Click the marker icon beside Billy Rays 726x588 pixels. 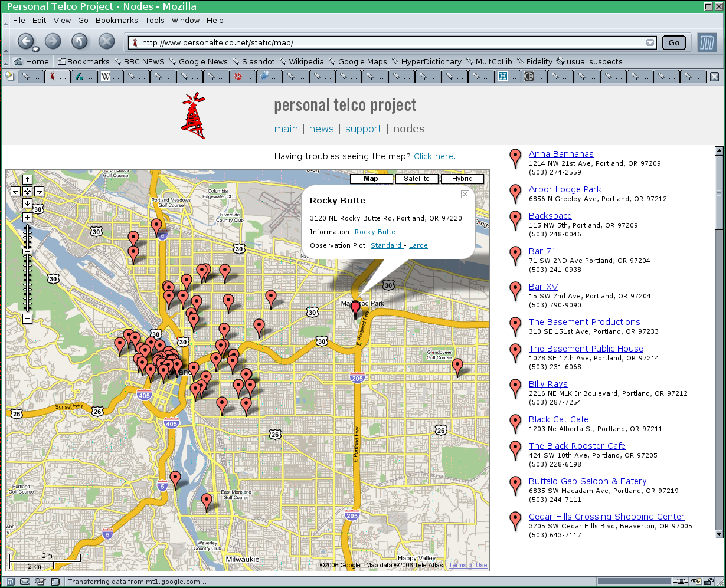pos(515,389)
